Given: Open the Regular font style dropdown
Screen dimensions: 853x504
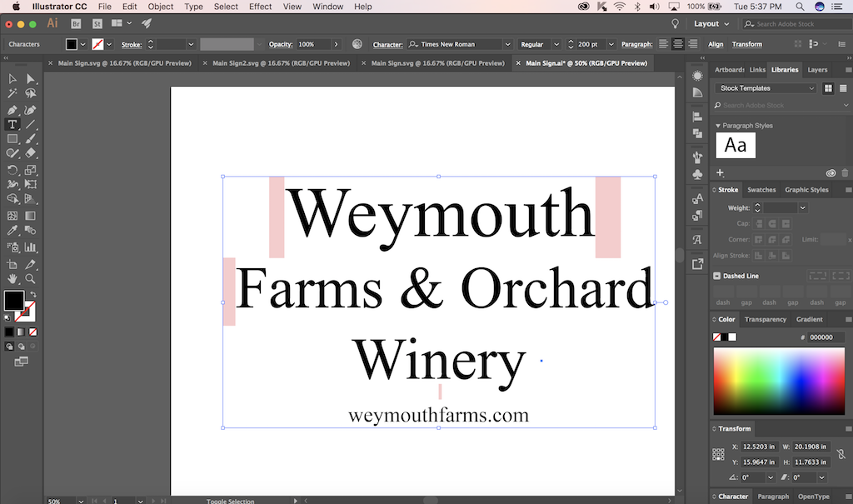Looking at the screenshot, I should [556, 45].
